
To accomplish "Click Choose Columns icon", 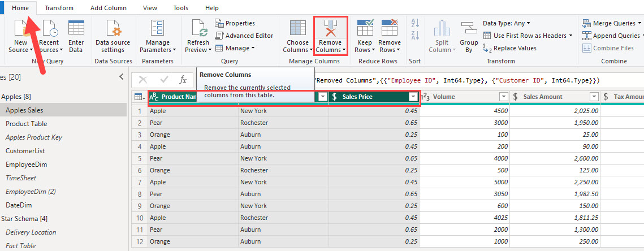I will pos(298,28).
